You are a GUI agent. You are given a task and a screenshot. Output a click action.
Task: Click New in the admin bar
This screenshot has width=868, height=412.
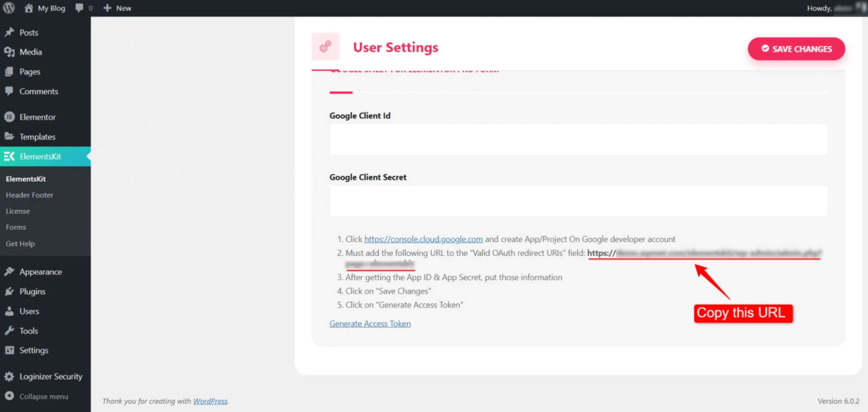(123, 8)
